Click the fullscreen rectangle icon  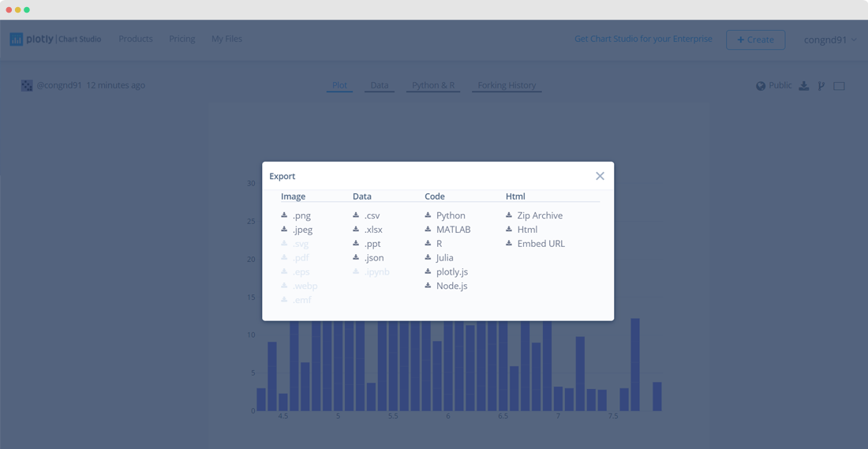click(840, 86)
